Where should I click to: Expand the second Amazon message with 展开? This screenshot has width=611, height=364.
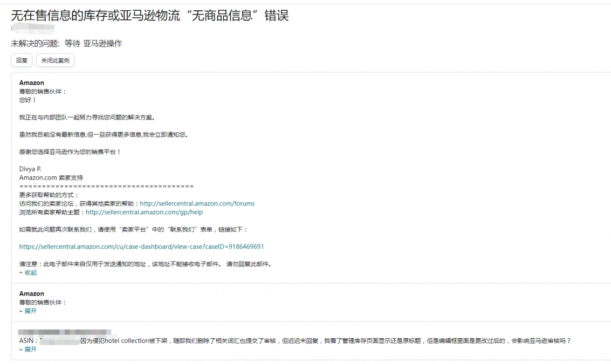28,311
